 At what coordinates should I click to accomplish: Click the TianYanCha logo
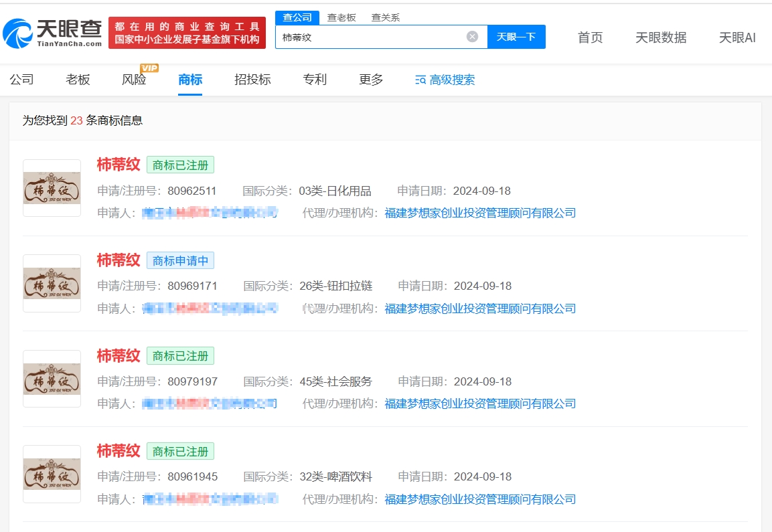pos(52,33)
